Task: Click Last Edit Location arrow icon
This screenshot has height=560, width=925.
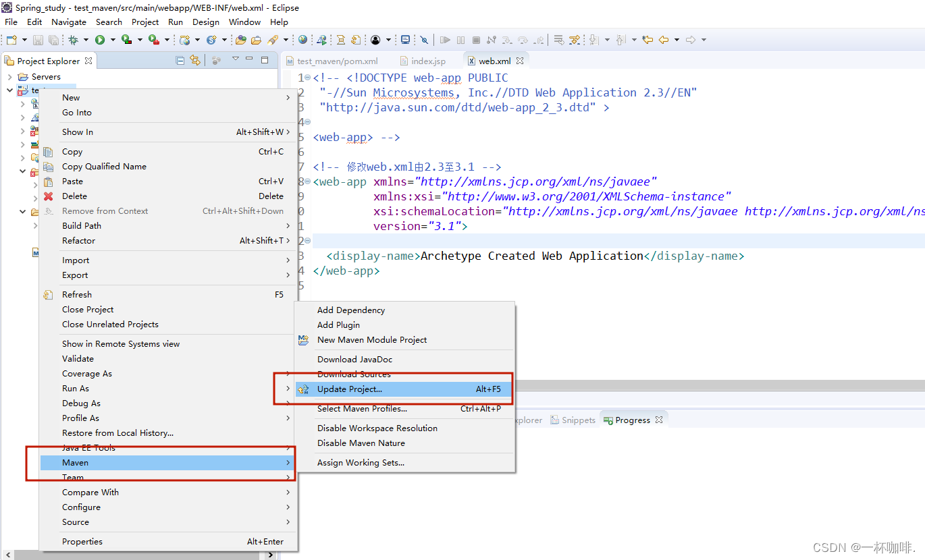Action: (647, 40)
